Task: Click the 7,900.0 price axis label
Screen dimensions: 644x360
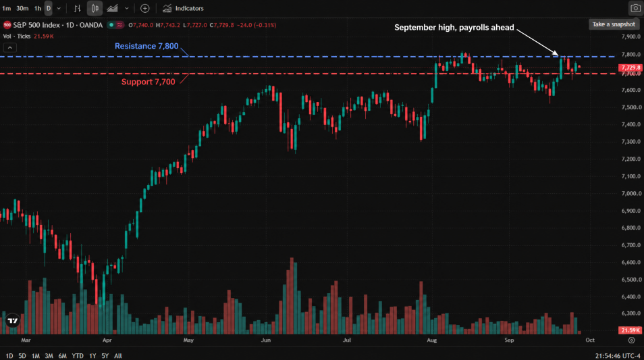Action: [x=631, y=36]
